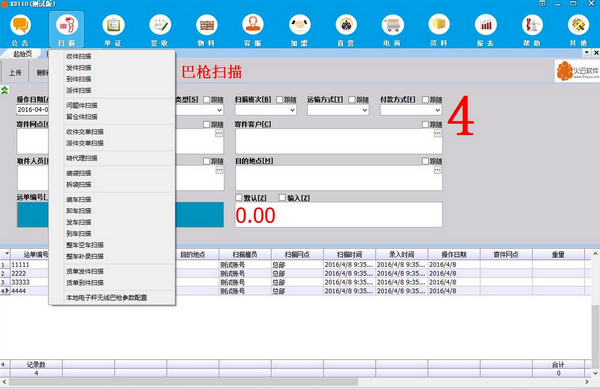
Task: Pick 装袋扫描 in the dropdown menu
Action: point(78,173)
